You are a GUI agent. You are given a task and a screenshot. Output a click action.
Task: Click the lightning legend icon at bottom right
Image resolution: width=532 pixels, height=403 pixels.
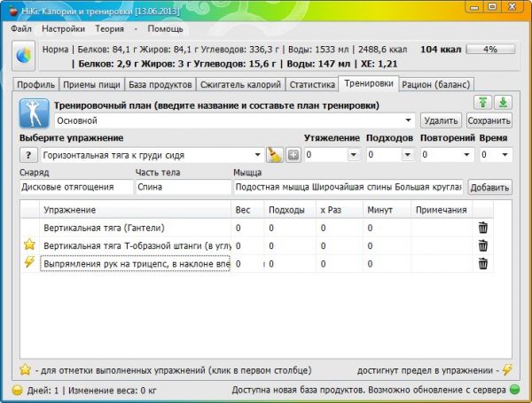[x=507, y=369]
